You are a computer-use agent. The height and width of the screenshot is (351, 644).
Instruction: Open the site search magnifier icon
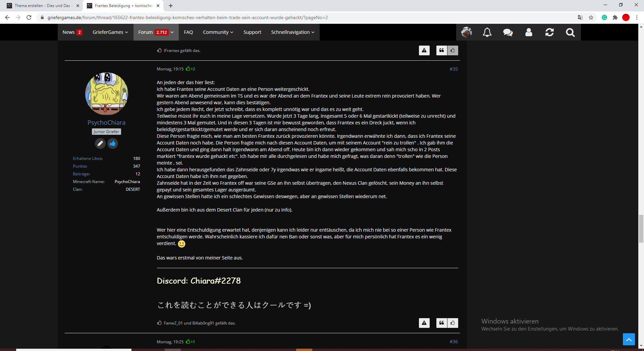570,32
